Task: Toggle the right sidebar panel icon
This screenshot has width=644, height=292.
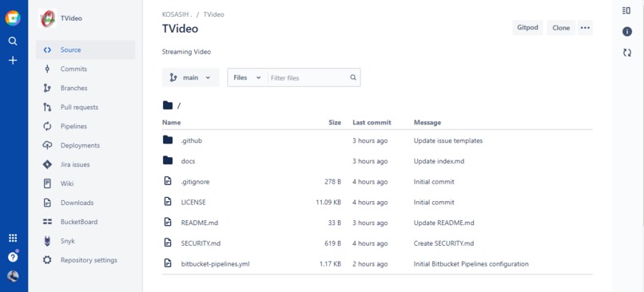Action: click(x=626, y=10)
